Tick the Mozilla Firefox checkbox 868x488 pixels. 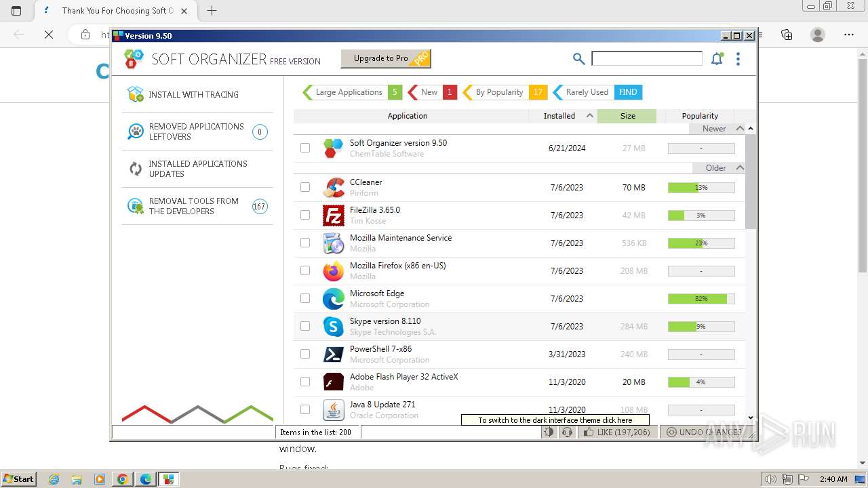pos(305,270)
